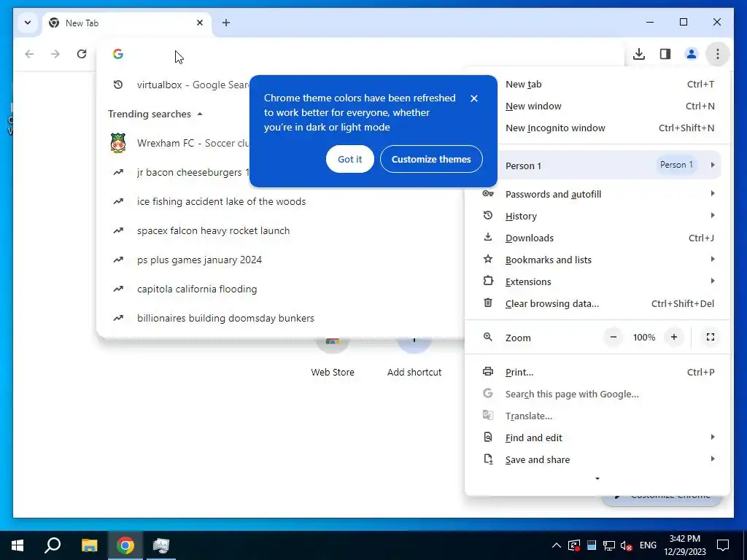Open Extensions submenu

[x=597, y=281]
